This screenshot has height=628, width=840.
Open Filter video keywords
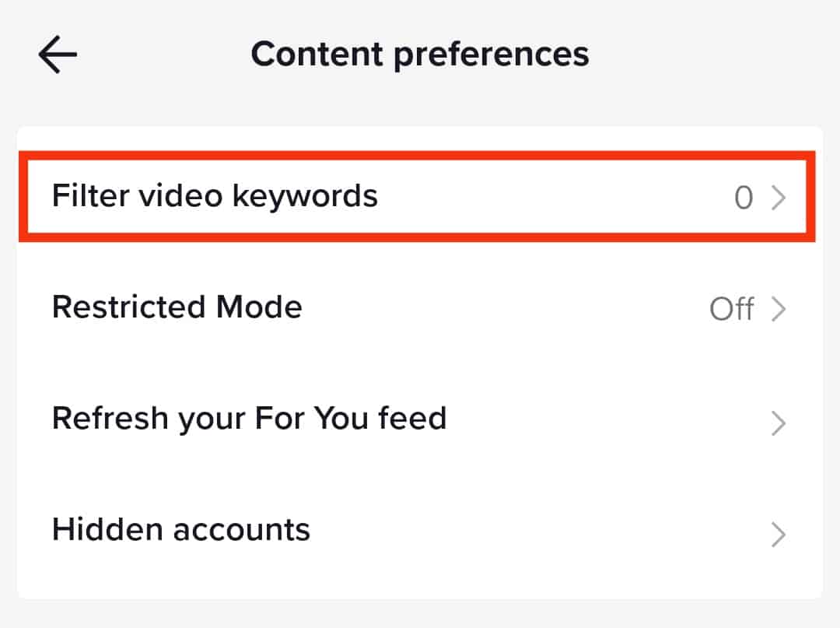[215, 196]
